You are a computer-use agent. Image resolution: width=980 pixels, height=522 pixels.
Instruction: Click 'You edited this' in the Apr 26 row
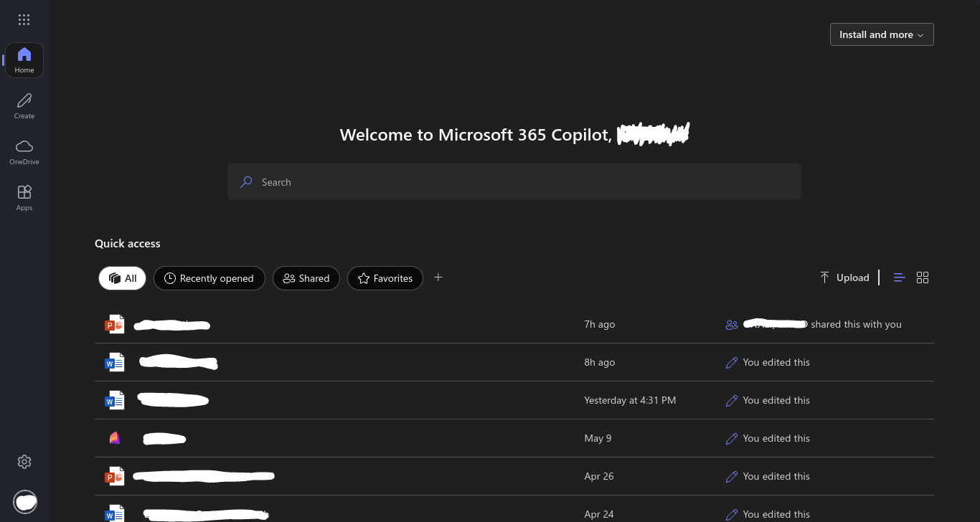pyautogui.click(x=776, y=476)
